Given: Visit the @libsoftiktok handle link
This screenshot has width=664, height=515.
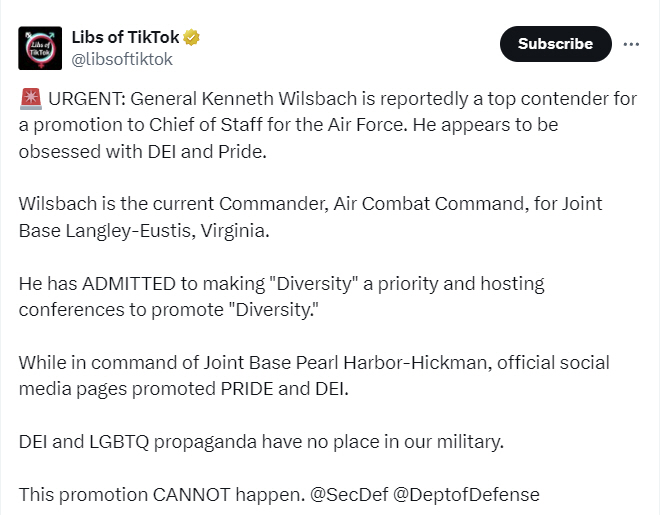Looking at the screenshot, I should coord(122,60).
